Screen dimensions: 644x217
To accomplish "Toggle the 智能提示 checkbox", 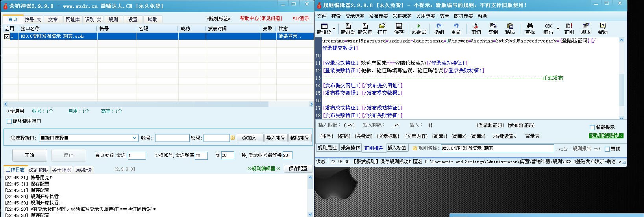I will tap(592, 127).
